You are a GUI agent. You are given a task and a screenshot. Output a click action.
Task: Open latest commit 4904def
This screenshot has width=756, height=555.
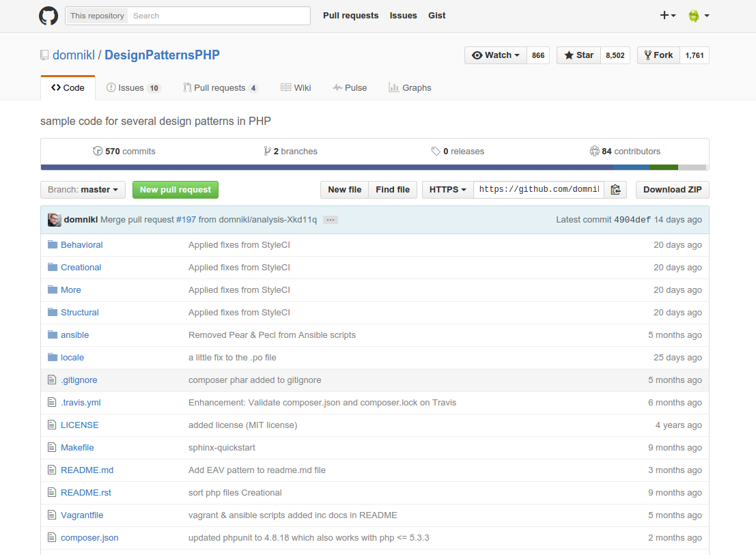coord(632,220)
